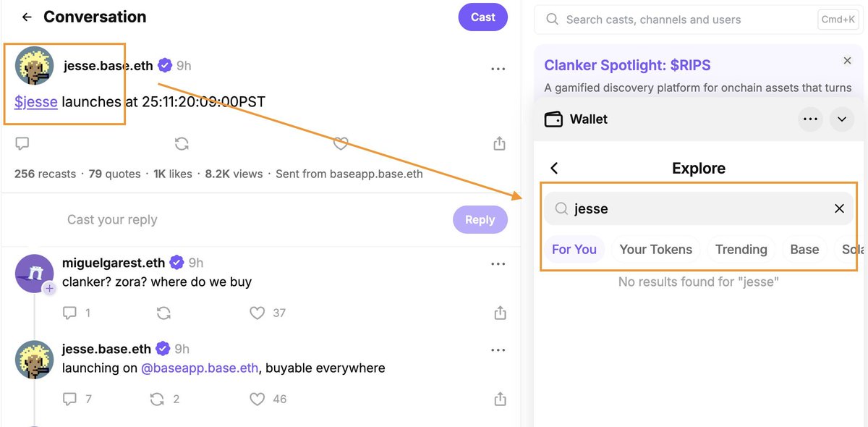
Task: Open the @baseapp.base.eth mention
Action: tap(200, 368)
